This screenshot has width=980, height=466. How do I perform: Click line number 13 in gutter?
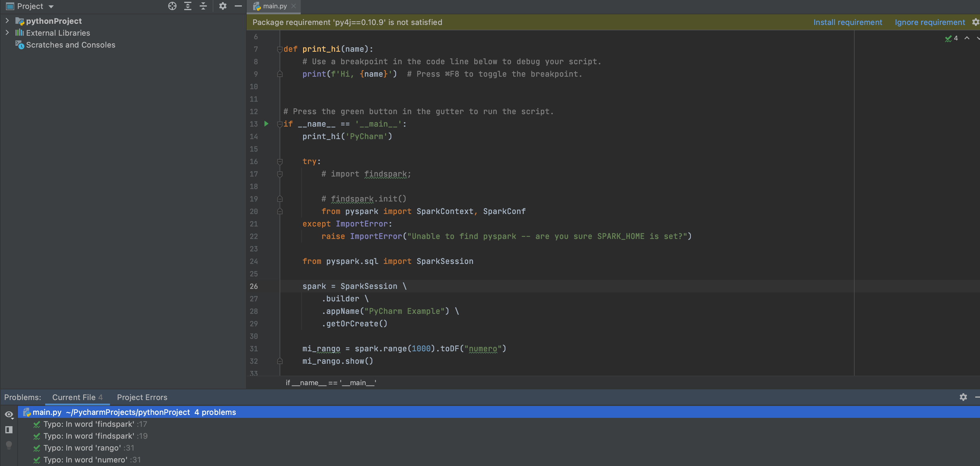(254, 124)
